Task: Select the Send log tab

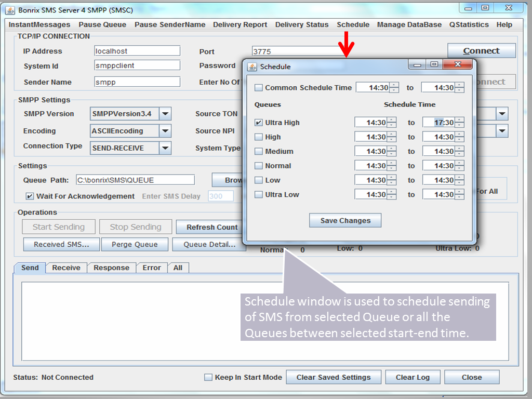Action: (30, 268)
